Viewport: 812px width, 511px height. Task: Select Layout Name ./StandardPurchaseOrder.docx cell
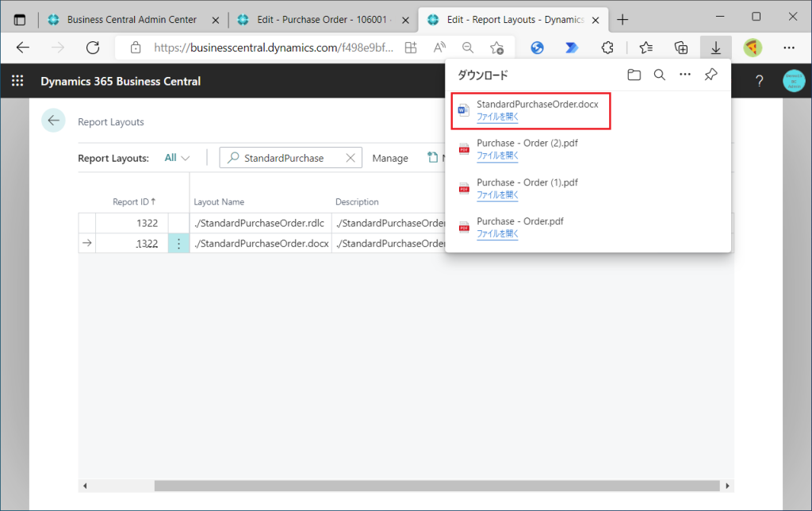[260, 243]
